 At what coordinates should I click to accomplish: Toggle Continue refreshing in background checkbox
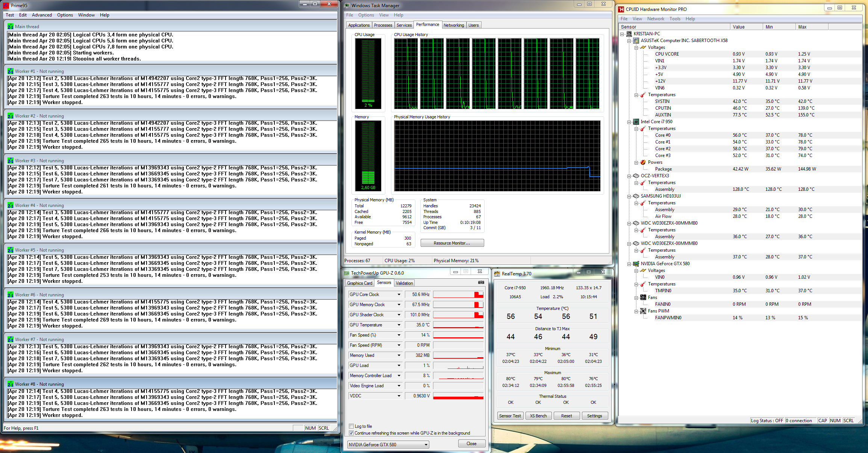[x=351, y=433]
